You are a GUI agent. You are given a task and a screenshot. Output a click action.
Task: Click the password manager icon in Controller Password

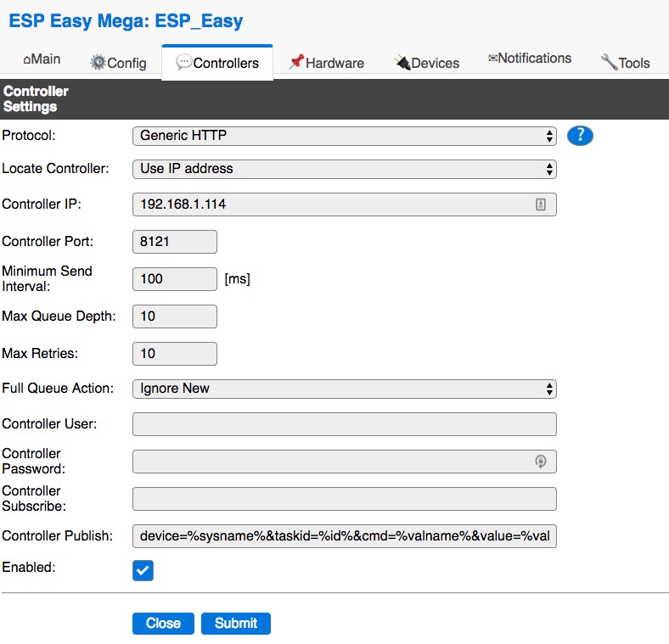pos(541,461)
